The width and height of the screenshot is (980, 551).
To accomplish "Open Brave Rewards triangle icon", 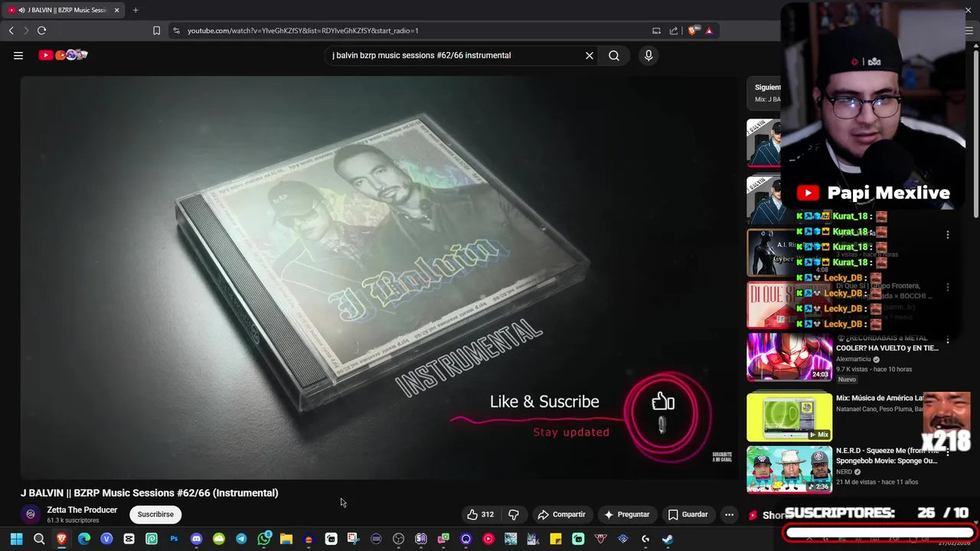I will tap(709, 31).
